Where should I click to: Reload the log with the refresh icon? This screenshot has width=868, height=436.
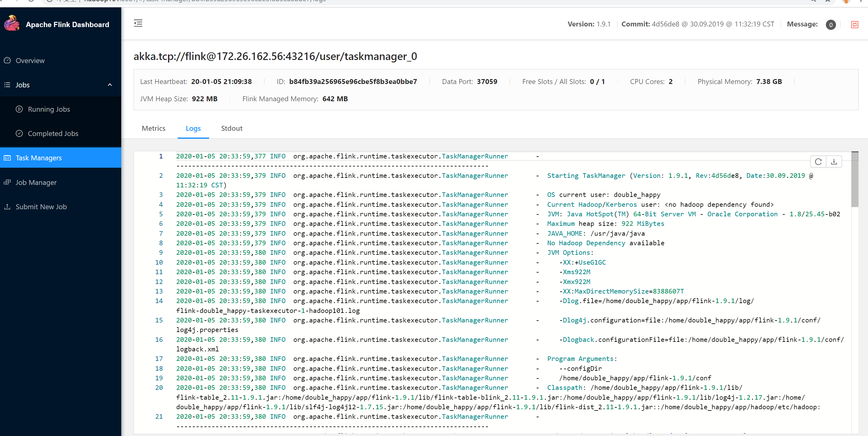coord(818,162)
